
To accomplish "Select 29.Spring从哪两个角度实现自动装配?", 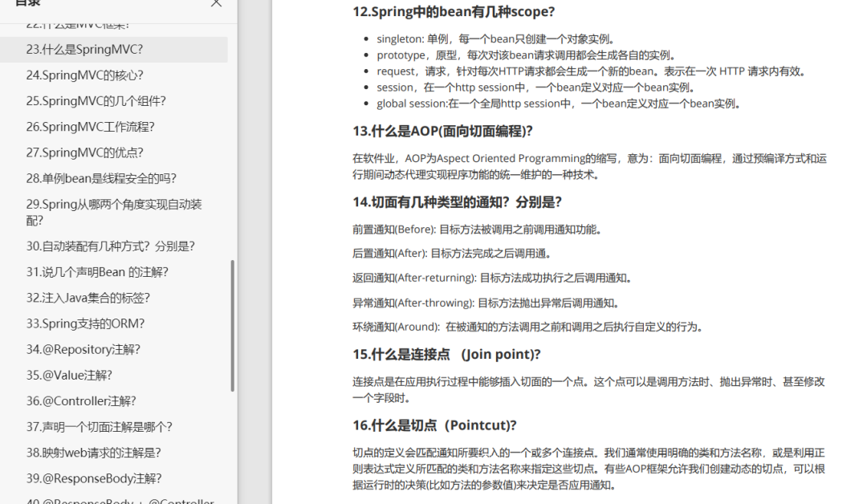I will [114, 212].
